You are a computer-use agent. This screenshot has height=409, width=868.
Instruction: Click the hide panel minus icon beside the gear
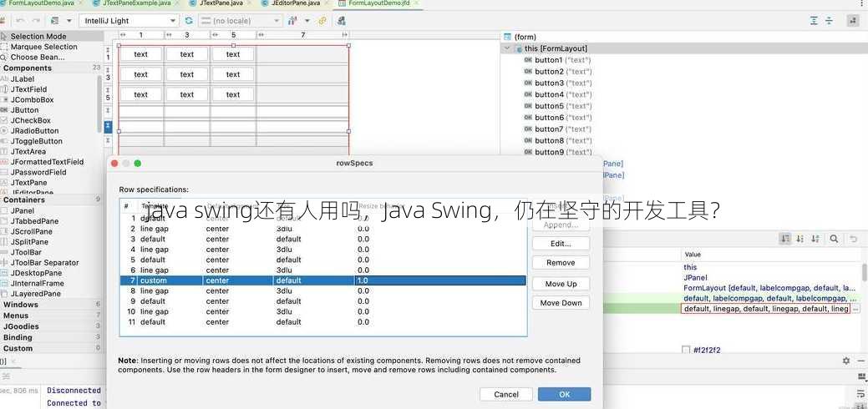click(x=861, y=361)
